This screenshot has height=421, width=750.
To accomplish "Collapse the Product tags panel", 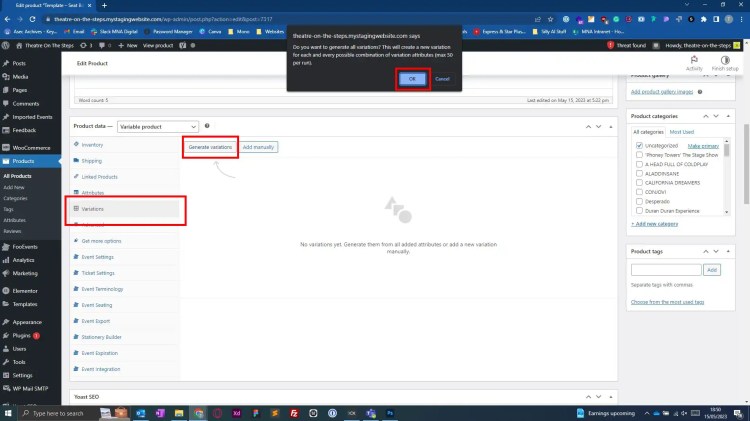I will coord(728,251).
